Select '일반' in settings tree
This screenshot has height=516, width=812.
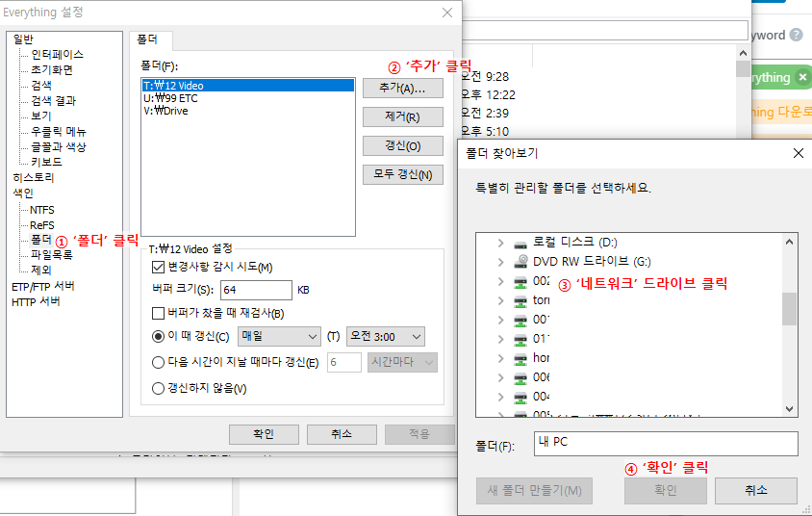tap(23, 39)
